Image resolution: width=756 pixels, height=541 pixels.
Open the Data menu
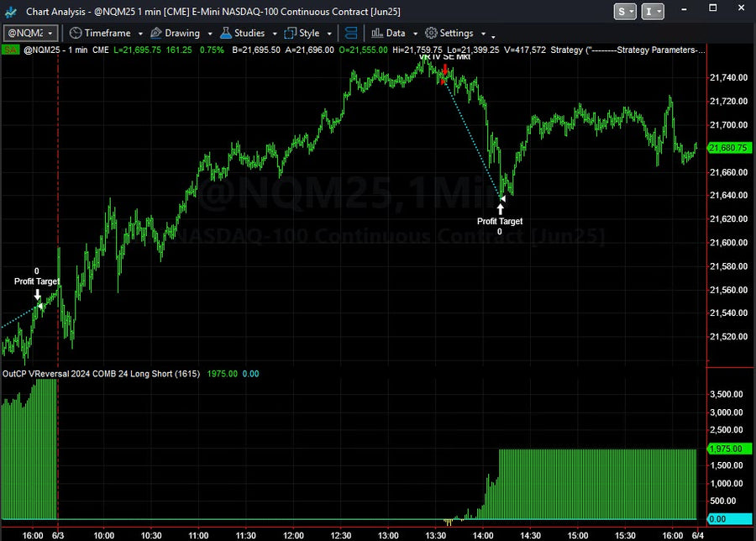[396, 34]
